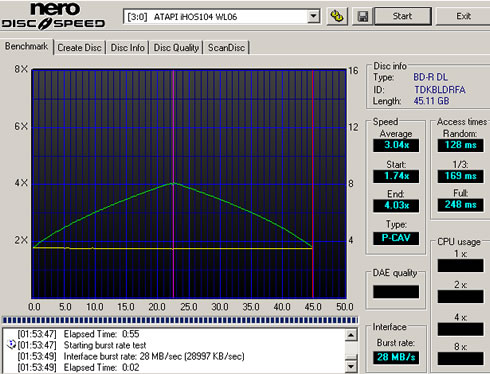Click the P-CAV speed type field
The width and height of the screenshot is (490, 374).
(396, 238)
